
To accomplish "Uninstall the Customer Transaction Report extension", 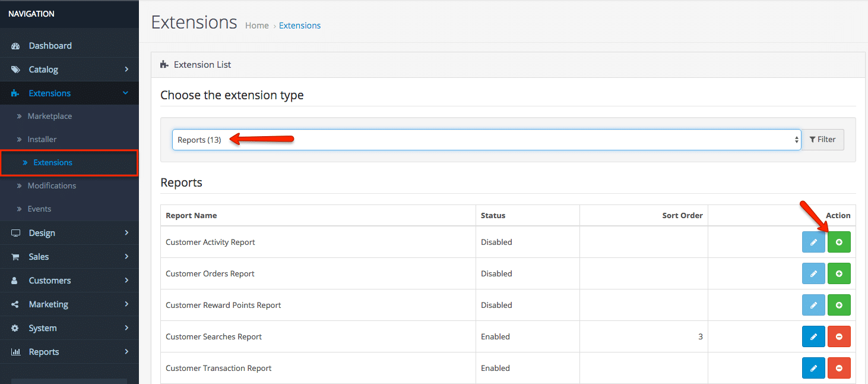I will pyautogui.click(x=839, y=368).
